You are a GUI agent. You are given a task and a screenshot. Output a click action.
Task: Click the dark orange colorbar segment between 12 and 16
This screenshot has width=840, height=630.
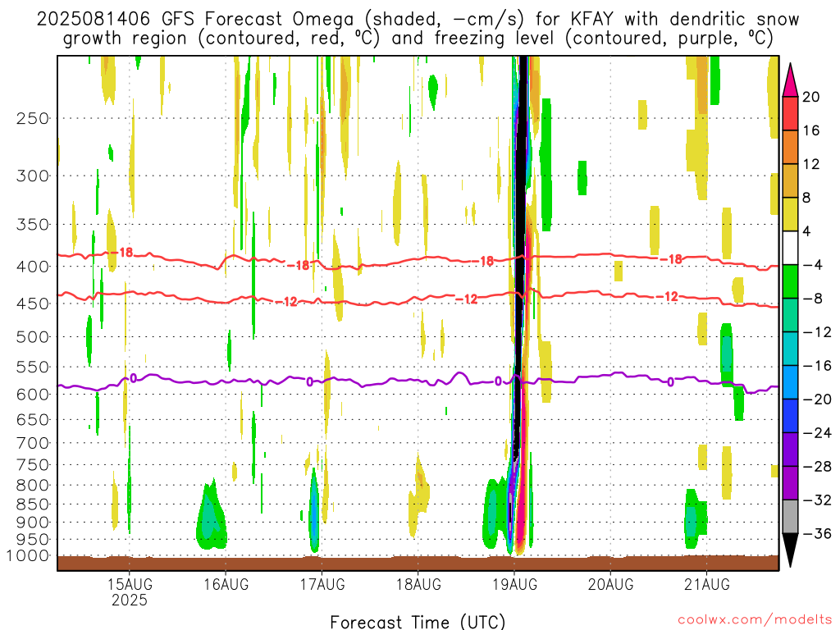pos(790,147)
